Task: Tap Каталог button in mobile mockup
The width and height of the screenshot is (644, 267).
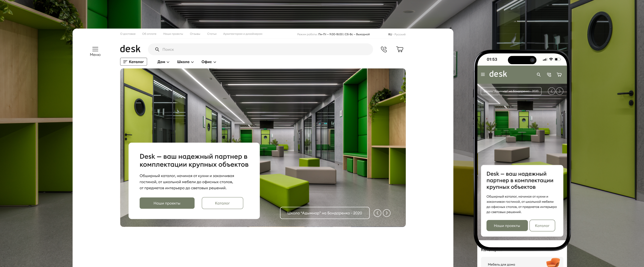Action: click(542, 226)
